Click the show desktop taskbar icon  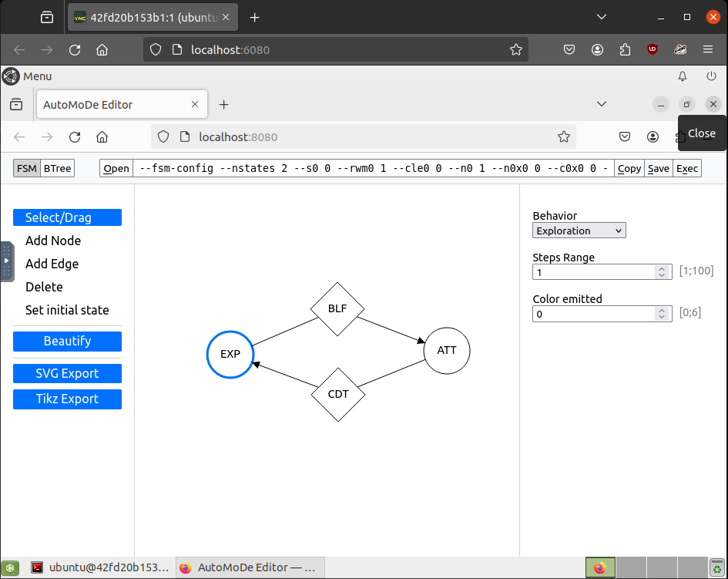point(10,568)
